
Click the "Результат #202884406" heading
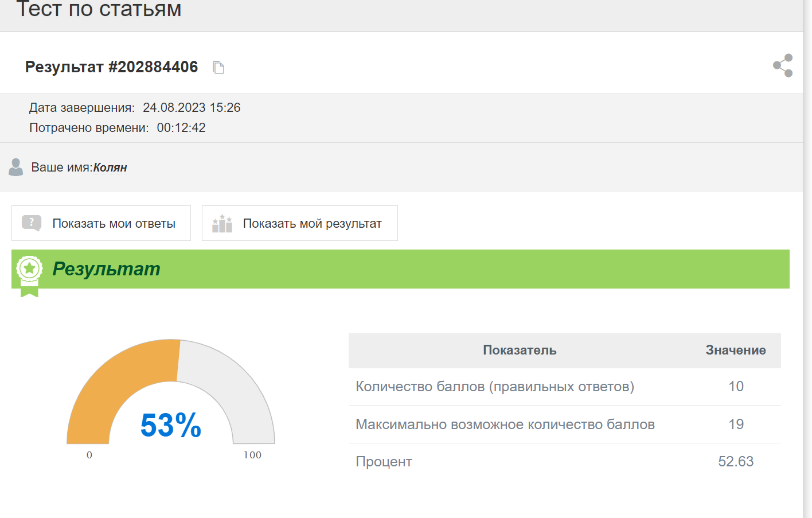pos(111,67)
